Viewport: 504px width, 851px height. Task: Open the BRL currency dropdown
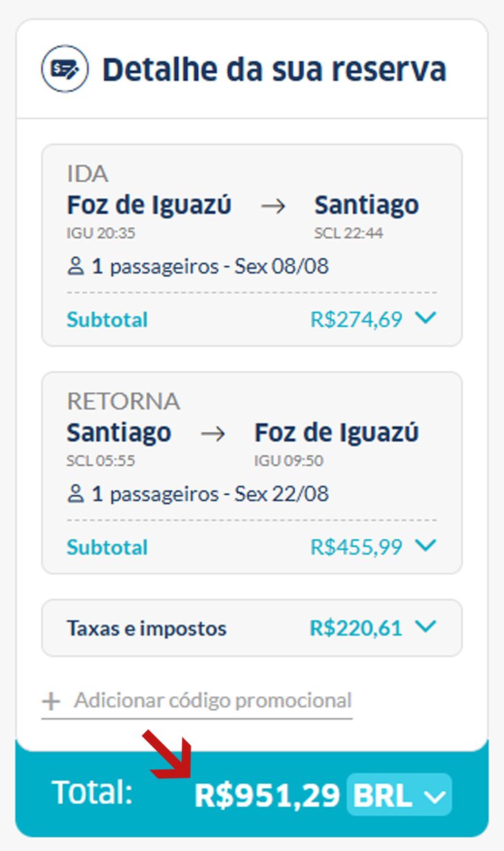pyautogui.click(x=399, y=795)
